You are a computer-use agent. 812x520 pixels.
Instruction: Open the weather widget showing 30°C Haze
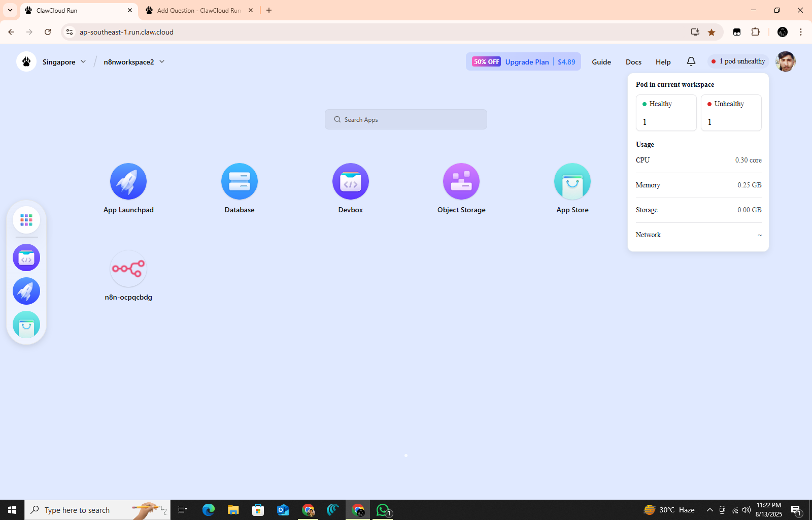[669, 510]
